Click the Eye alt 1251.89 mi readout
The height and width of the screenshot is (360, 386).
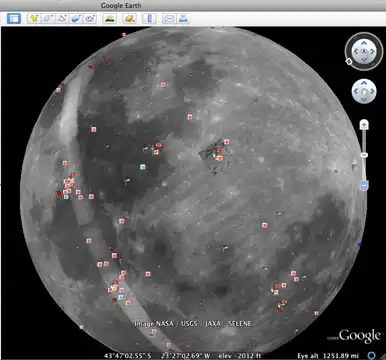coord(328,356)
